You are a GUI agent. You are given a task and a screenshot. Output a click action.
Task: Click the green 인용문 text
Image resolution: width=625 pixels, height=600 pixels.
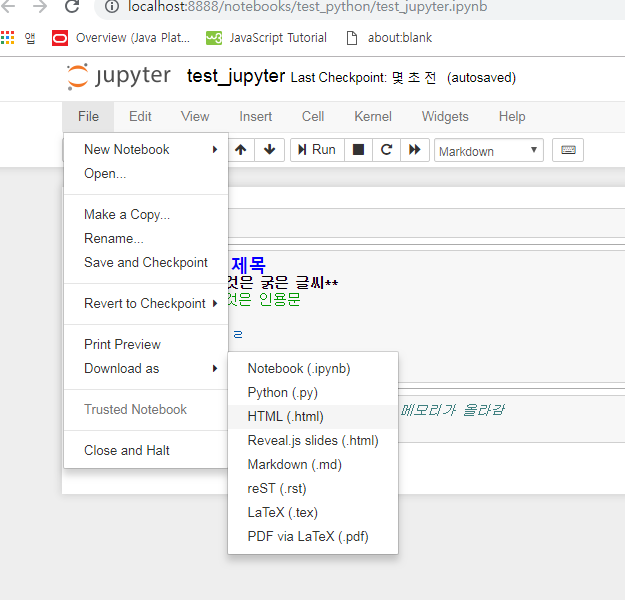click(x=279, y=299)
